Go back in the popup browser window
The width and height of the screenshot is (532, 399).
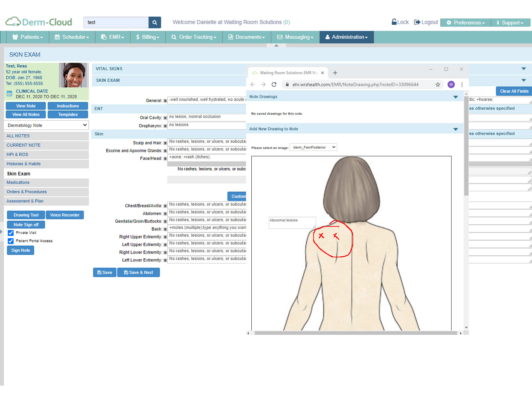253,84
